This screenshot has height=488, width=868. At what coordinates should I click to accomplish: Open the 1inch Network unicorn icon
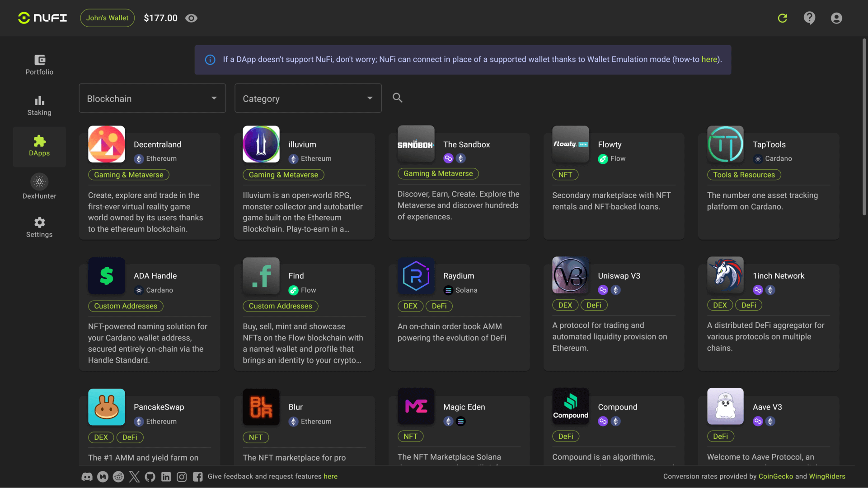coord(725,275)
